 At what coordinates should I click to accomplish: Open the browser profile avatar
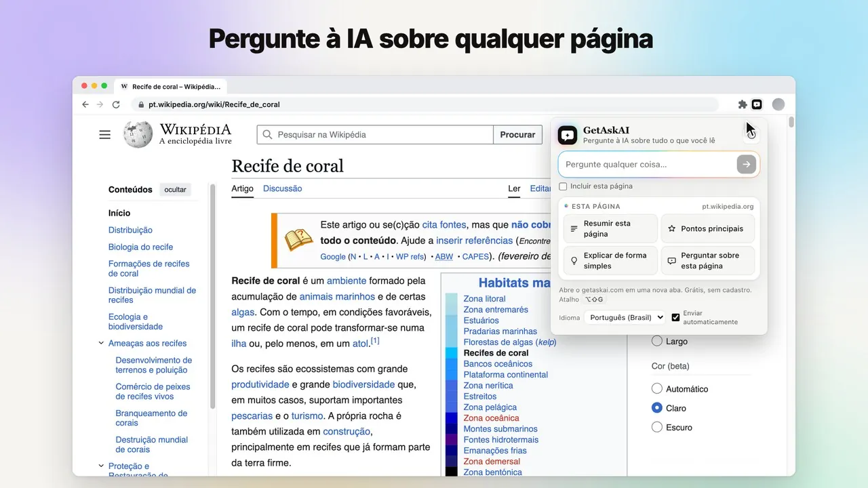point(778,104)
